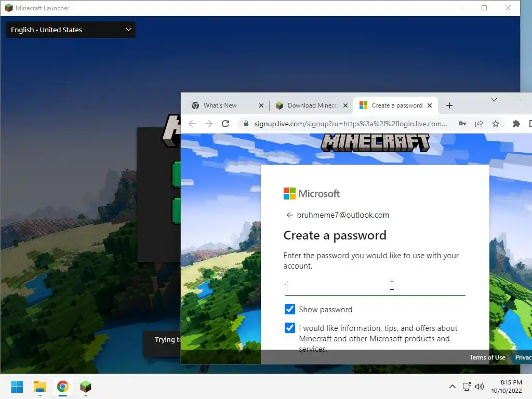Screen dimensions: 532x399
Task: Open File Explorer from the taskbar
Action: pos(39,387)
